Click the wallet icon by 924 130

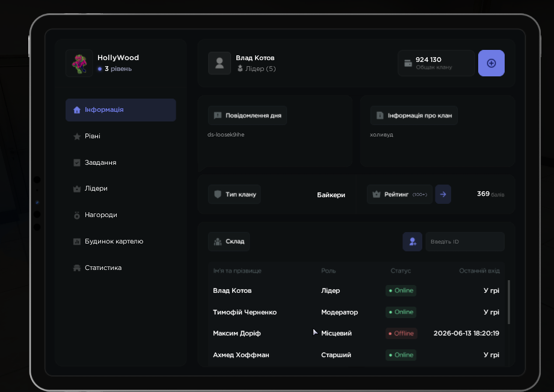click(x=408, y=63)
